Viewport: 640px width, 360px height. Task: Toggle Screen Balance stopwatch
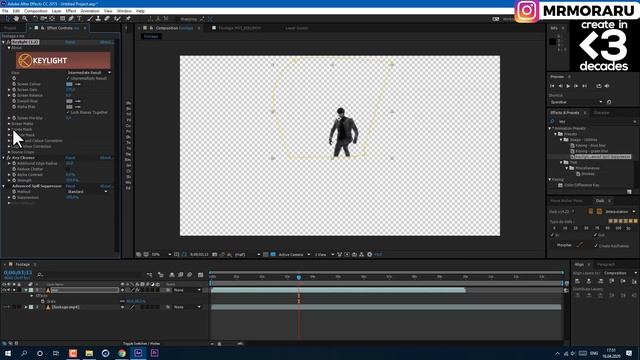click(14, 96)
